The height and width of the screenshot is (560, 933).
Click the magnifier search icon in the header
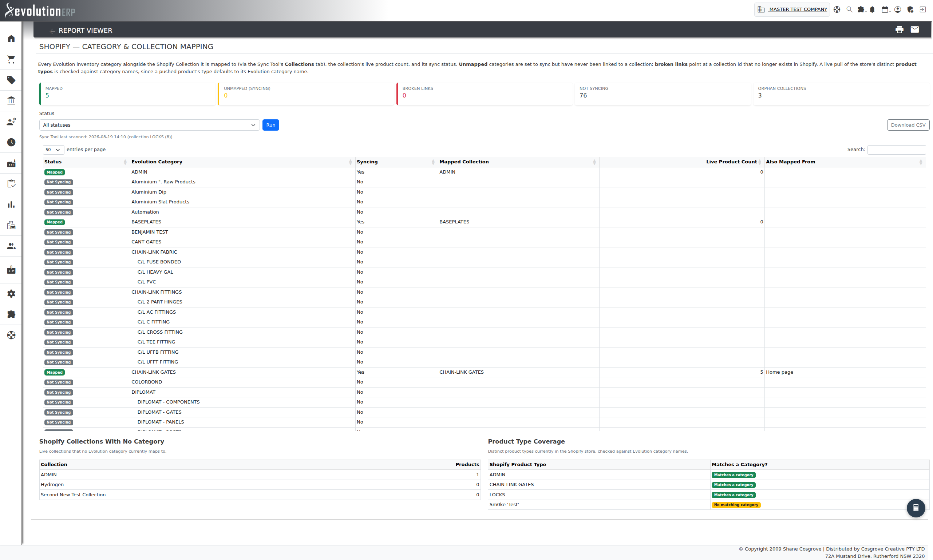click(849, 9)
